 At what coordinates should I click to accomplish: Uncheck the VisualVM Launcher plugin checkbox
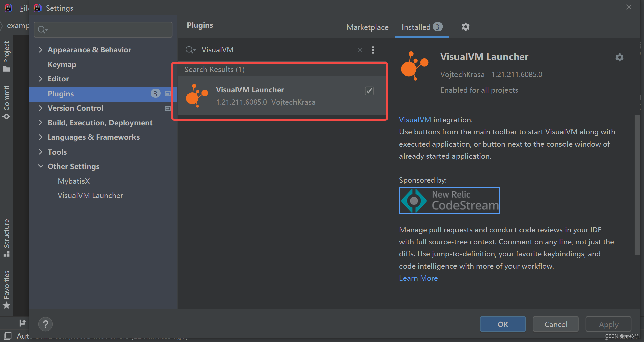[369, 91]
